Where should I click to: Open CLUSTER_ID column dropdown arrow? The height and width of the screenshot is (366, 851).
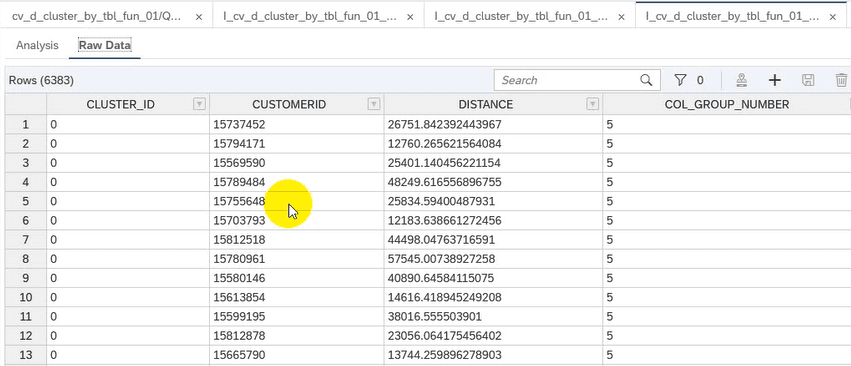199,104
